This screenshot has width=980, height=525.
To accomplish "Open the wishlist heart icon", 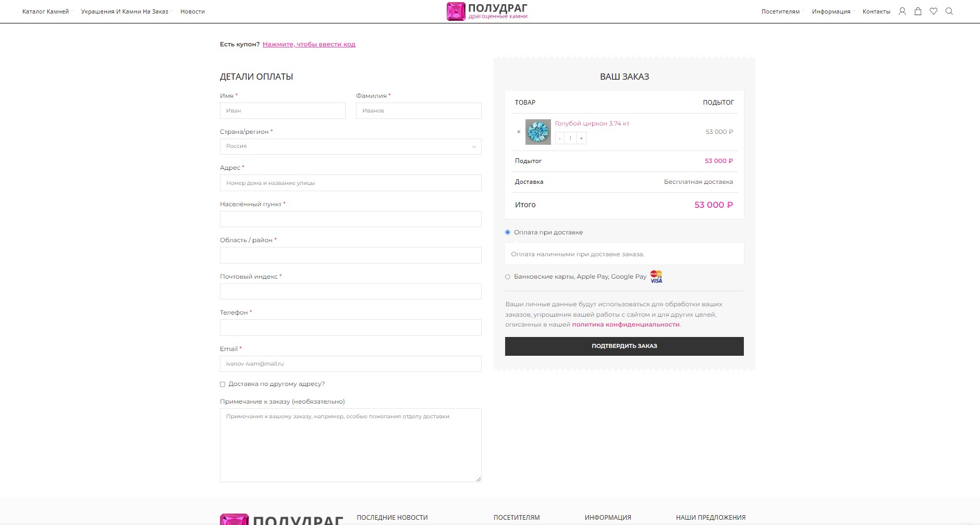I will (x=934, y=11).
